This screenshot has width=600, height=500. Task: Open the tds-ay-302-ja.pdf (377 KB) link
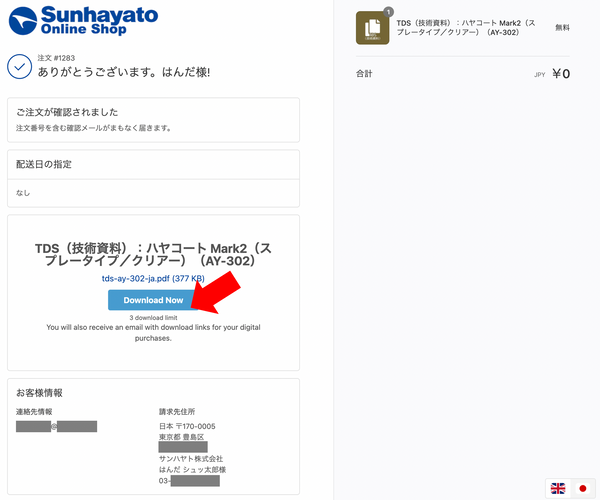click(x=153, y=279)
